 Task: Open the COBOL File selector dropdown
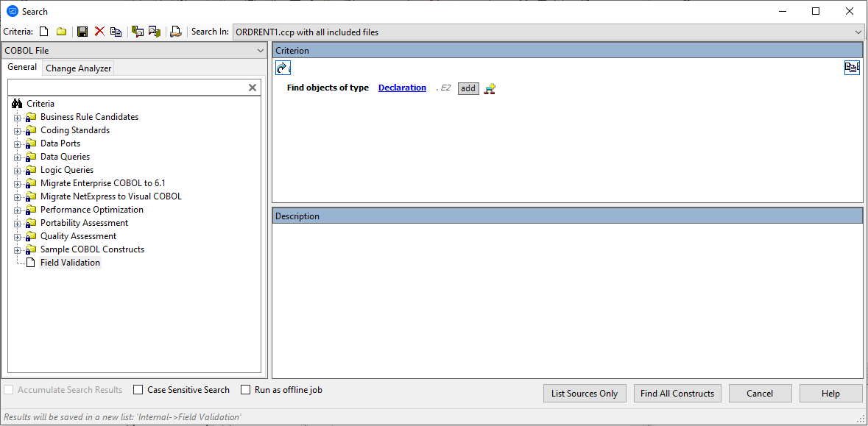[x=260, y=50]
